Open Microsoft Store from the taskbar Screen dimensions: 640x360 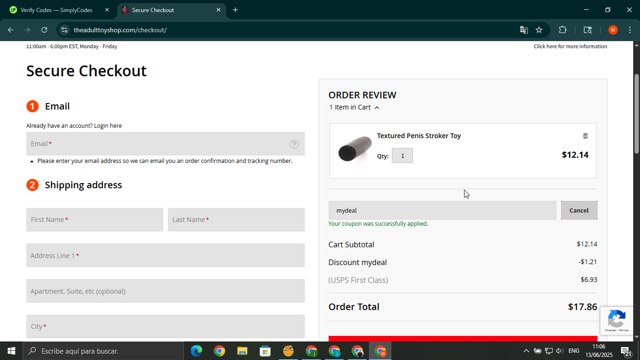point(265,351)
